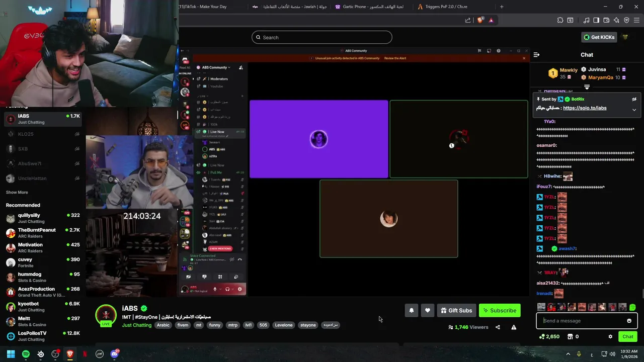Open the Brave Shields lion icon

tap(480, 20)
